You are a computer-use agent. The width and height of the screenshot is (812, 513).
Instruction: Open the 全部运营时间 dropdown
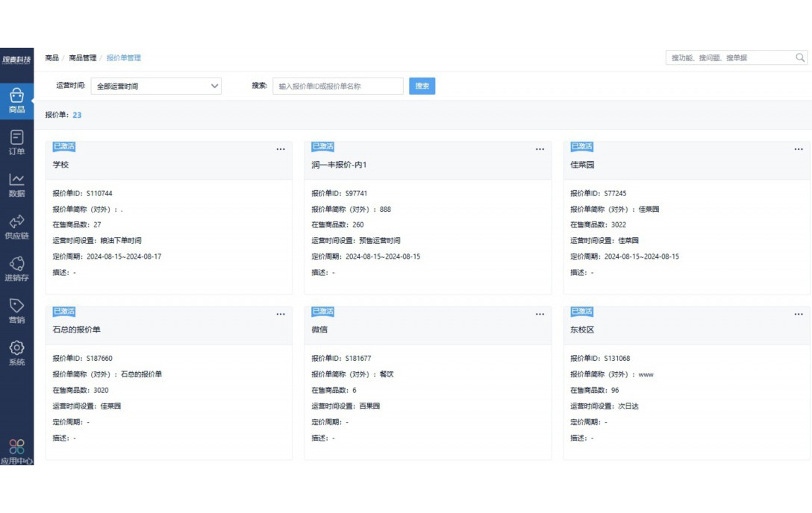[x=154, y=86]
